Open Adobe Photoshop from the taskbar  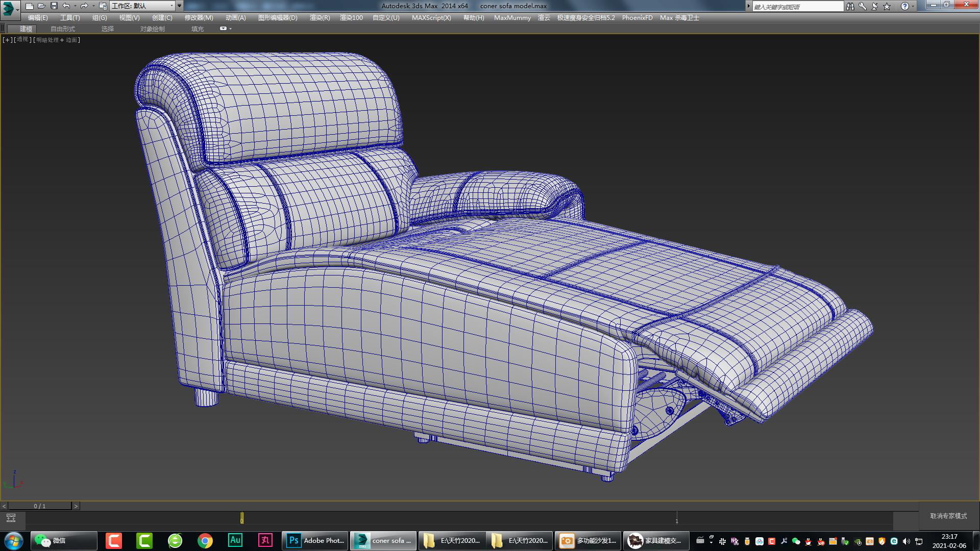tap(314, 540)
